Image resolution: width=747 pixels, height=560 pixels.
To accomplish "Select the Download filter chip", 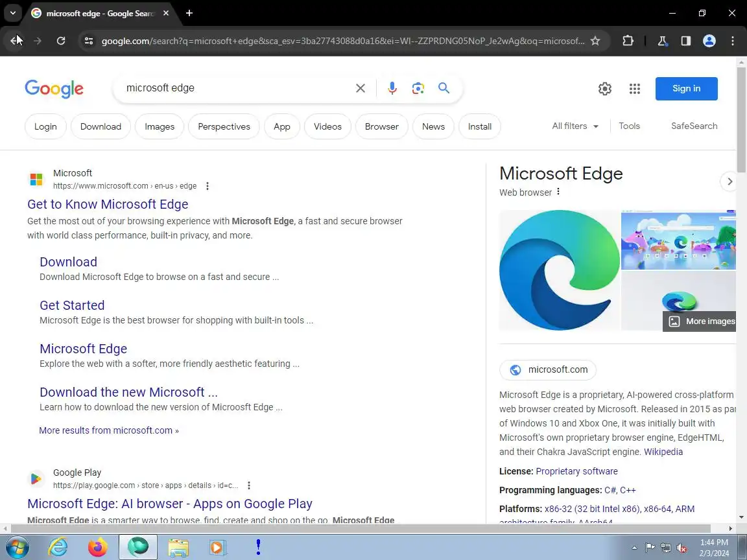I will (101, 126).
